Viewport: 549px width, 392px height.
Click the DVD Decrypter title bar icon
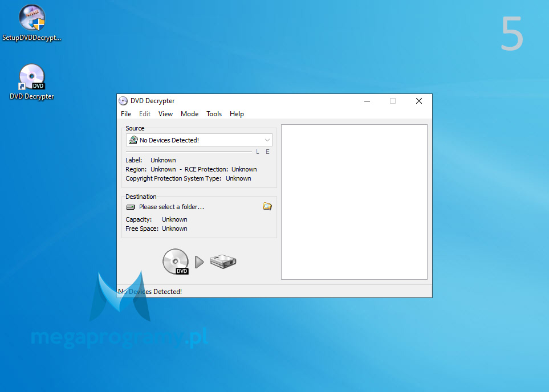[x=123, y=101]
